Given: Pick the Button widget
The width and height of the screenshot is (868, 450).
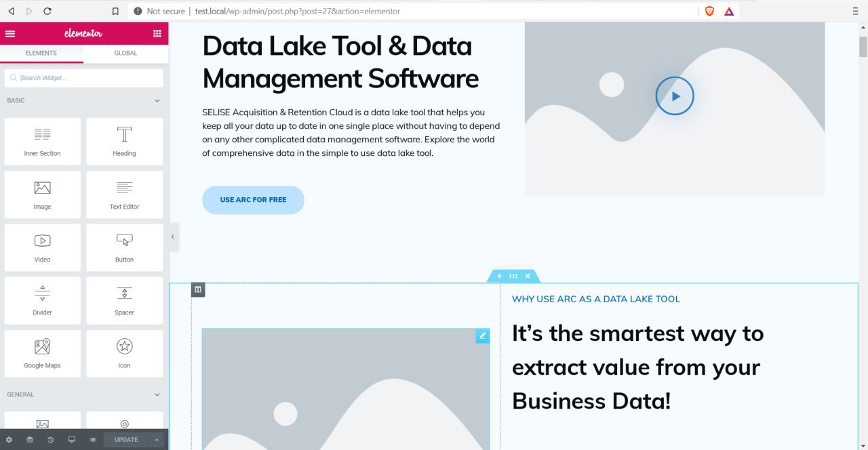Looking at the screenshot, I should pyautogui.click(x=124, y=247).
